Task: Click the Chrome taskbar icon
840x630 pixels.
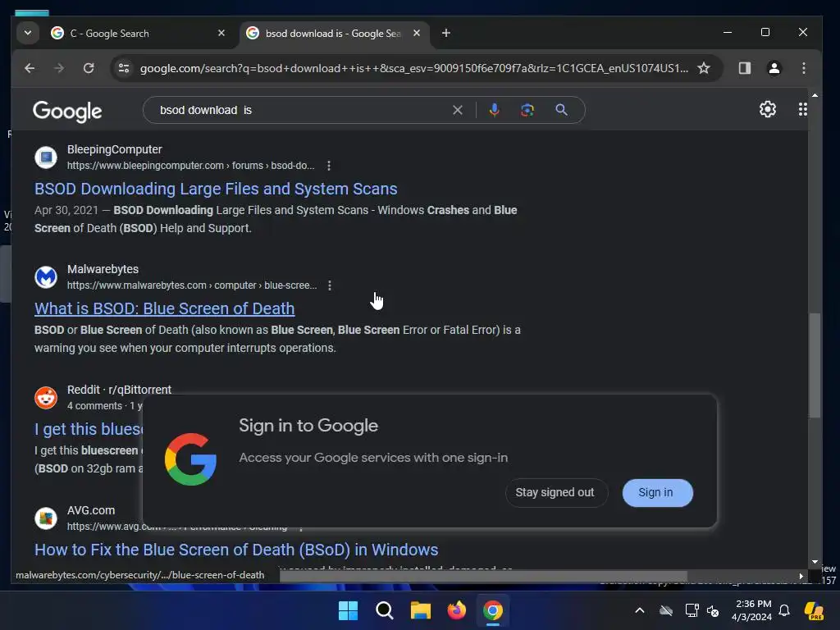Action: click(493, 610)
